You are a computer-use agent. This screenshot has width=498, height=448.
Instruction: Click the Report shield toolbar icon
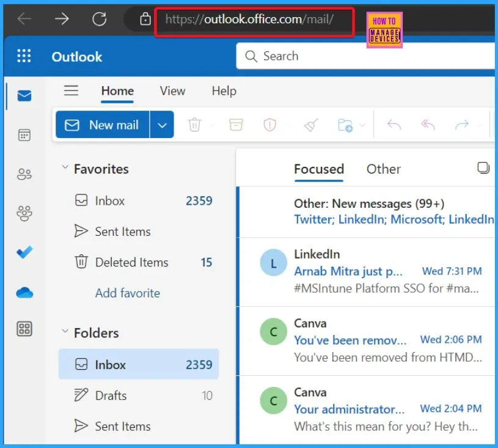click(269, 125)
